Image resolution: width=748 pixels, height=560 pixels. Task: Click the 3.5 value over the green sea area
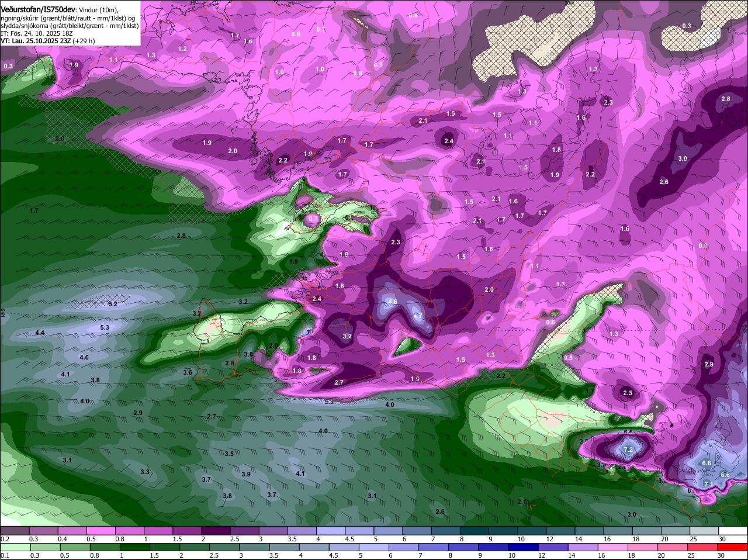229,454
